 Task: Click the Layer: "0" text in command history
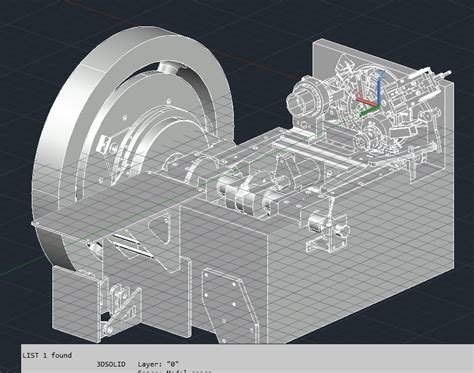click(x=158, y=364)
